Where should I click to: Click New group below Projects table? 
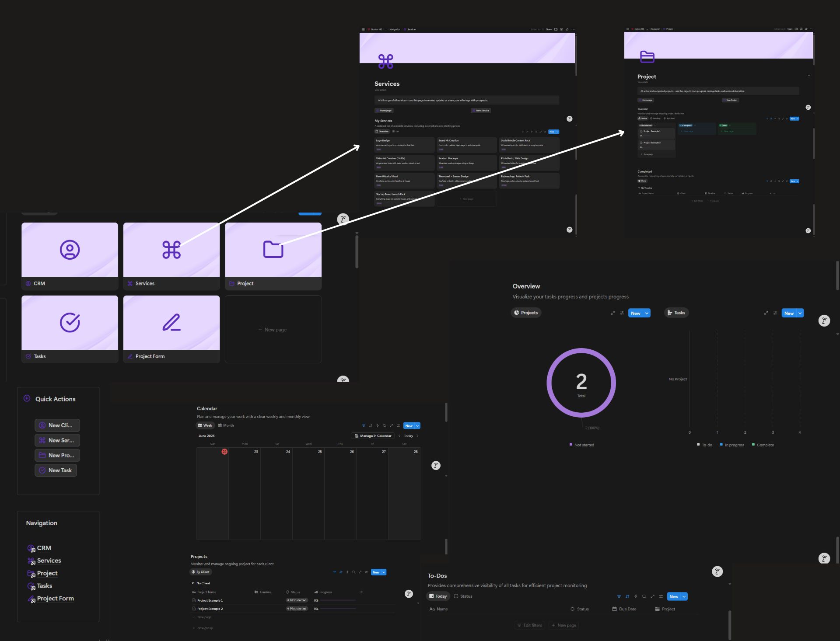pyautogui.click(x=203, y=628)
